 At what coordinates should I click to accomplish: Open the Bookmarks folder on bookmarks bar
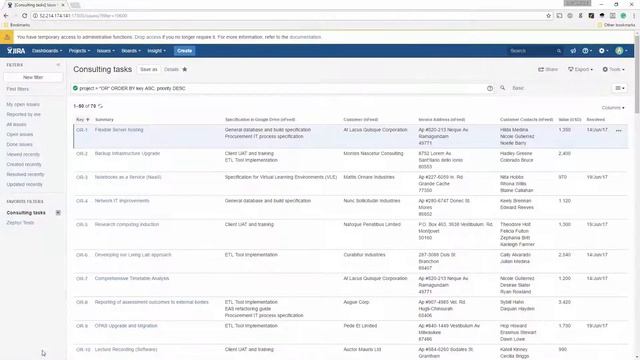coord(17,25)
